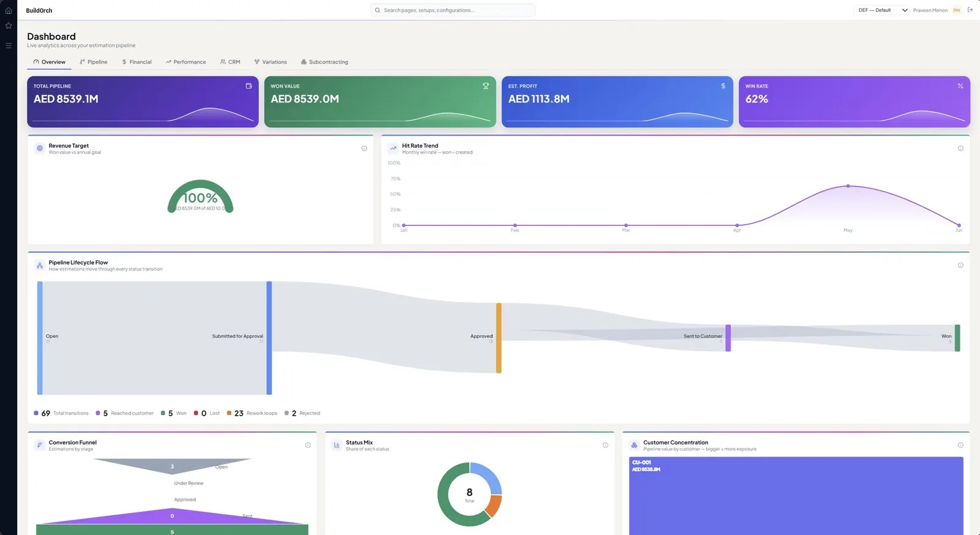This screenshot has height=535, width=980.
Task: Click percent icon on Win Rate card
Action: point(960,86)
